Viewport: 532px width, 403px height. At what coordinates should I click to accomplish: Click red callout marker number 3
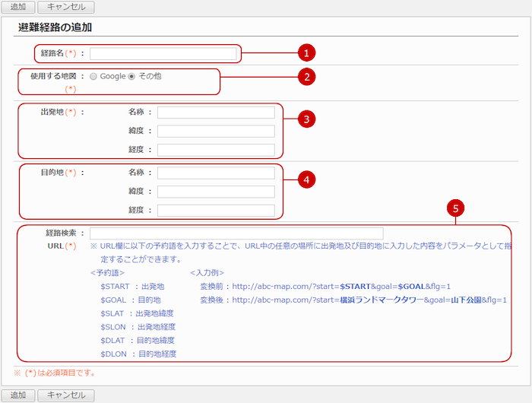click(306, 119)
